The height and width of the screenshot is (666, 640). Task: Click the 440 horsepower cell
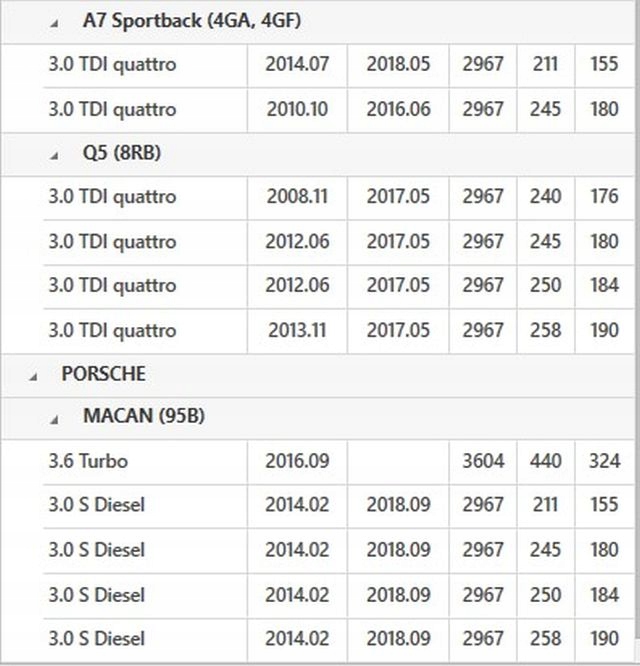point(545,462)
